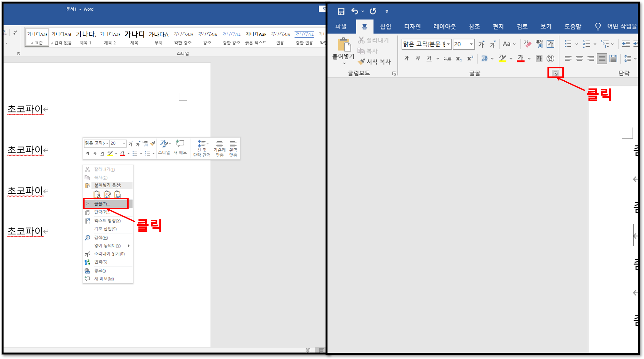Toggle center alignment in 단락 group
The width and height of the screenshot is (644, 359).
(579, 59)
